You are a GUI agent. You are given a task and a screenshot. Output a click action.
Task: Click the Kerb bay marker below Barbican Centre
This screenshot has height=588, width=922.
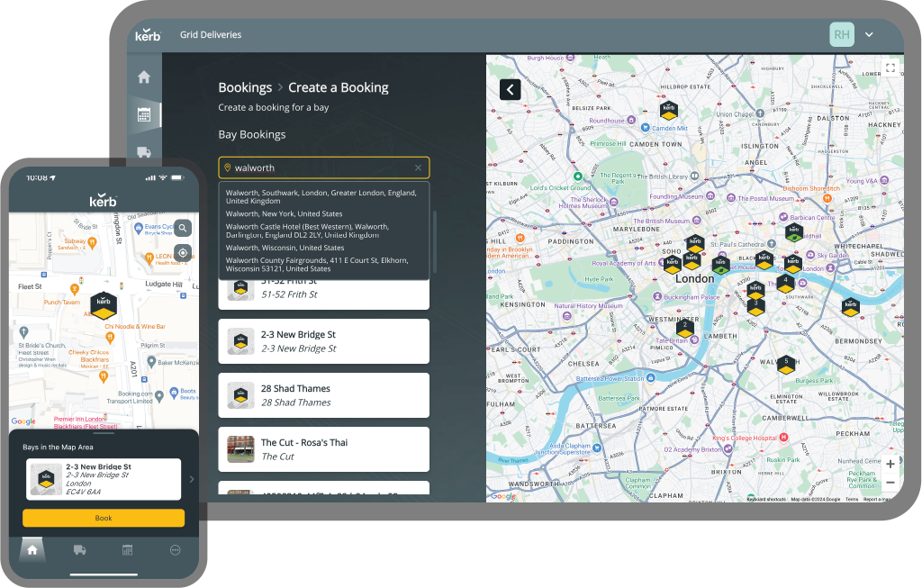point(794,232)
